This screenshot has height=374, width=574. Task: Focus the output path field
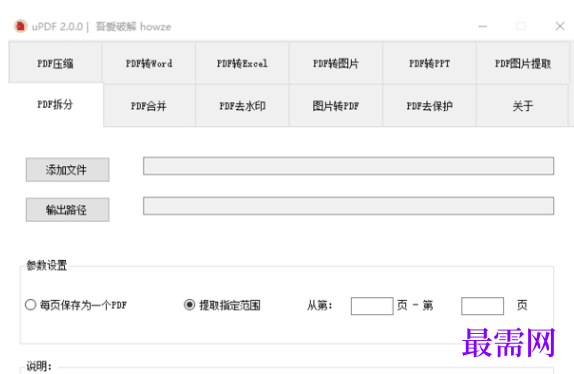pos(348,206)
